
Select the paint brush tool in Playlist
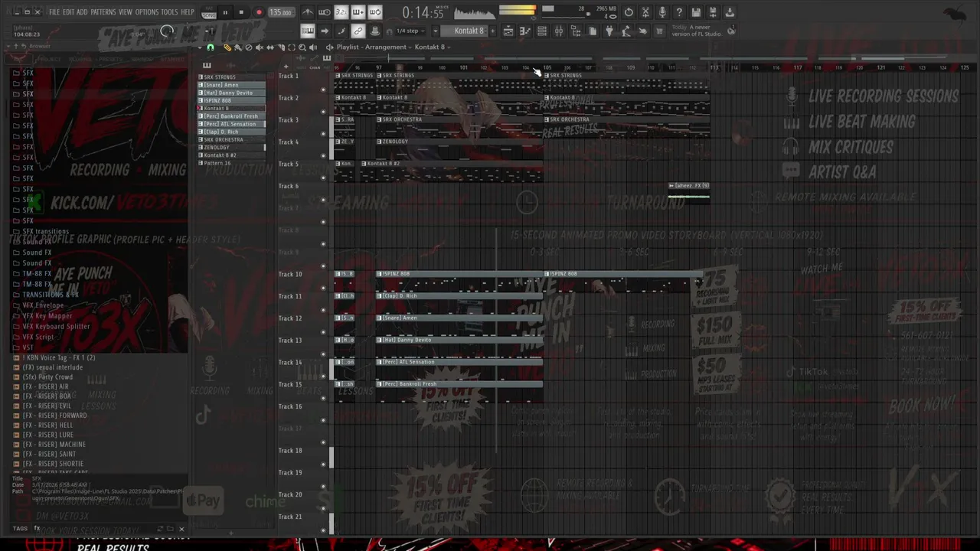(237, 47)
